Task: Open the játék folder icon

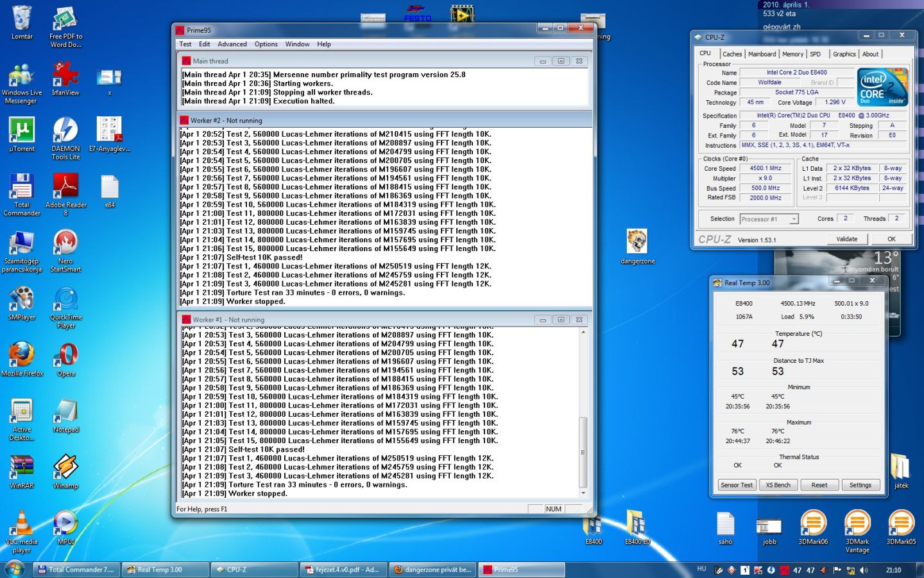Action: [x=901, y=471]
